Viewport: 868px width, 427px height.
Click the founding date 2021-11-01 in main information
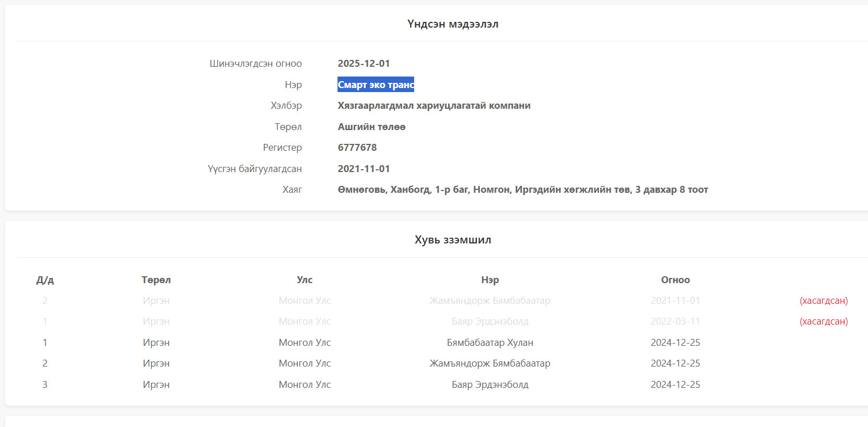363,169
